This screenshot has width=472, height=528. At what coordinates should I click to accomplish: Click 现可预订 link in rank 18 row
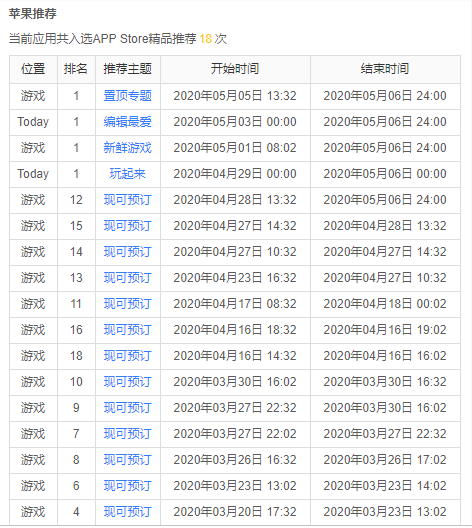(x=128, y=356)
